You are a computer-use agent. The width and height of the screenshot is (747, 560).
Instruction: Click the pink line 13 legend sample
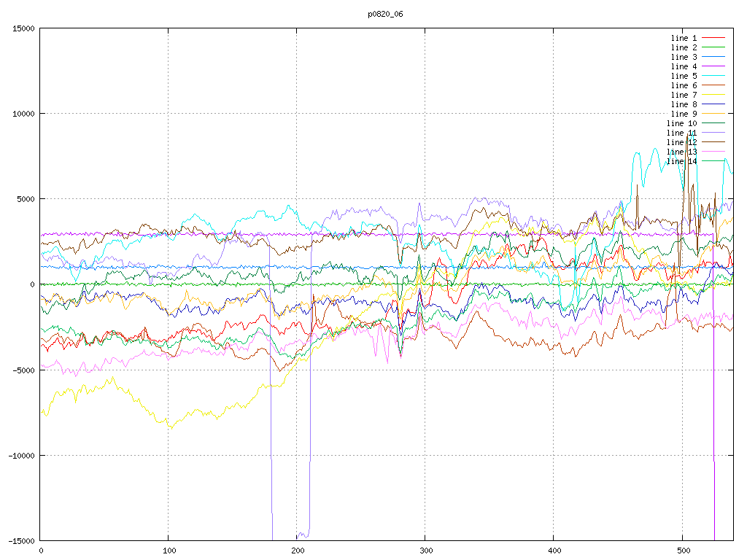(x=713, y=152)
